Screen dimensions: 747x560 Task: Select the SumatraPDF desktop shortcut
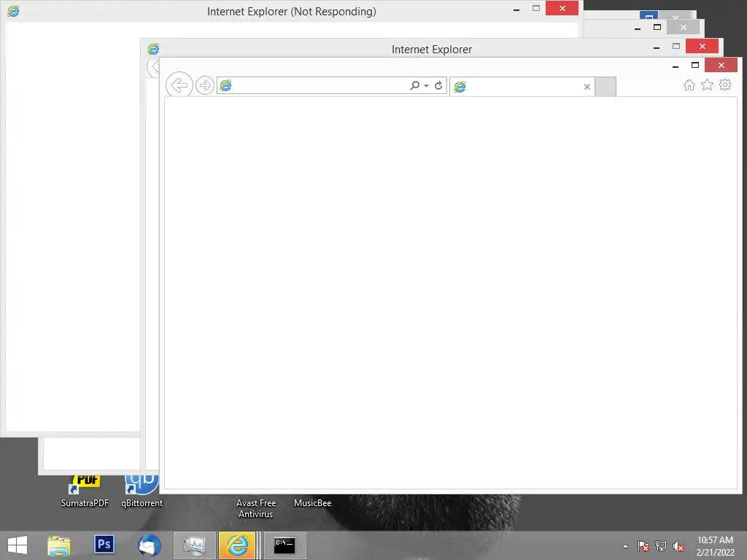[85, 491]
